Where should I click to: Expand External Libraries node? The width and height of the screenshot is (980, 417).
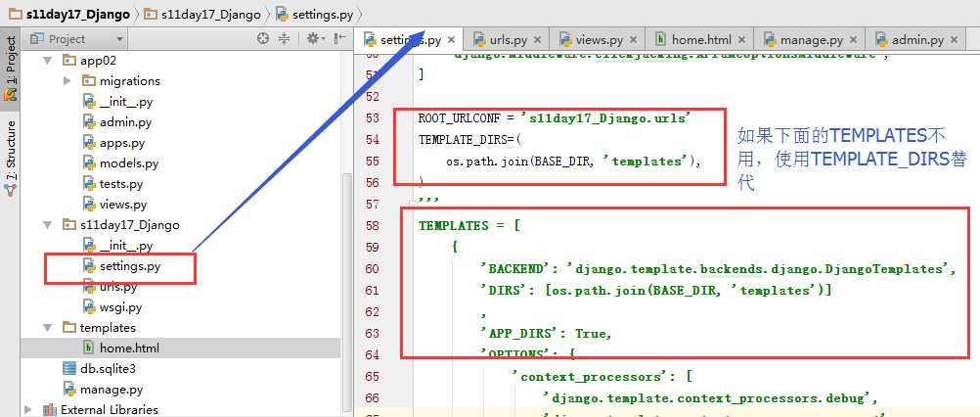tap(27, 410)
